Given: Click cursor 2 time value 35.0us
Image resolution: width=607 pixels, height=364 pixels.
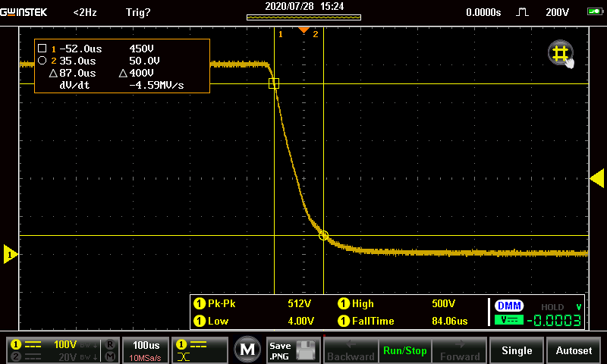Looking at the screenshot, I should [77, 61].
